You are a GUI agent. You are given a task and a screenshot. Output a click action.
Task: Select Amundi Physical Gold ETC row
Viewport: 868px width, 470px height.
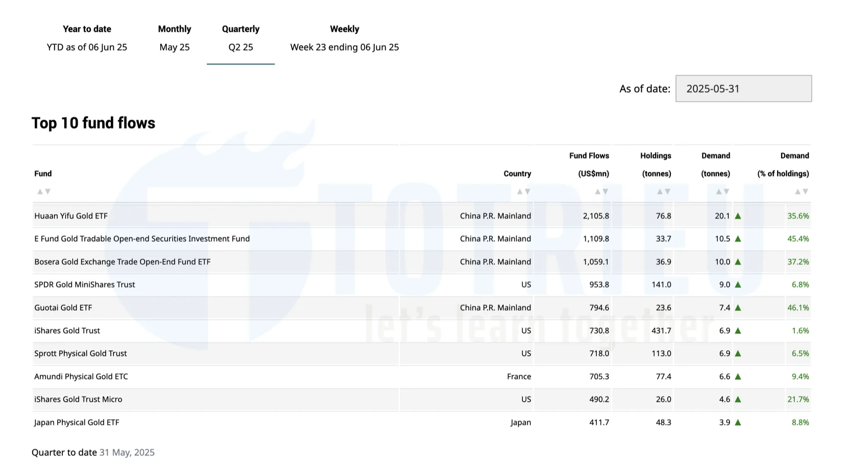(422, 377)
